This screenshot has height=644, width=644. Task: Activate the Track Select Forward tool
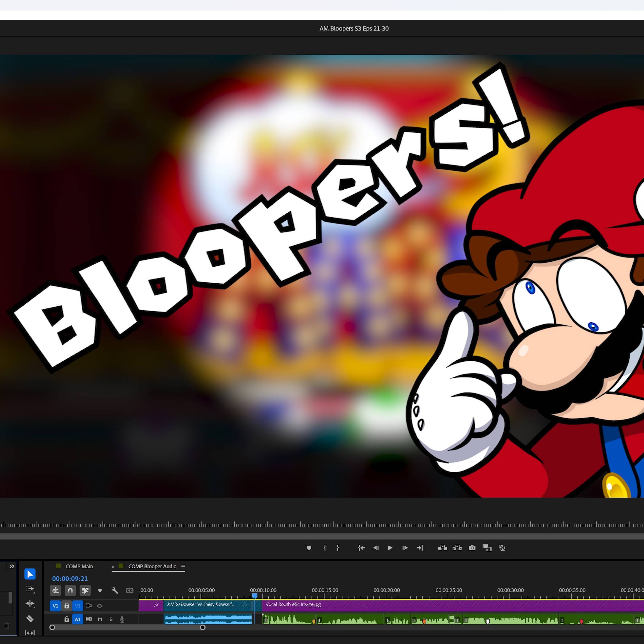tap(30, 589)
